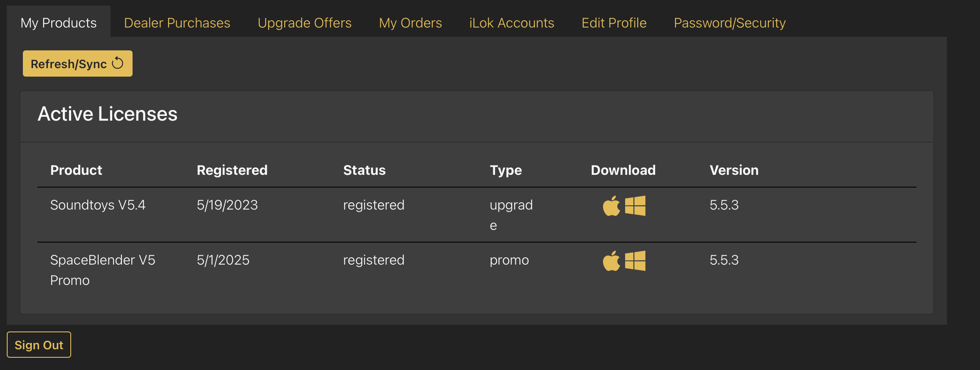980x370 pixels.
Task: Click the Product column header
Action: (x=76, y=170)
